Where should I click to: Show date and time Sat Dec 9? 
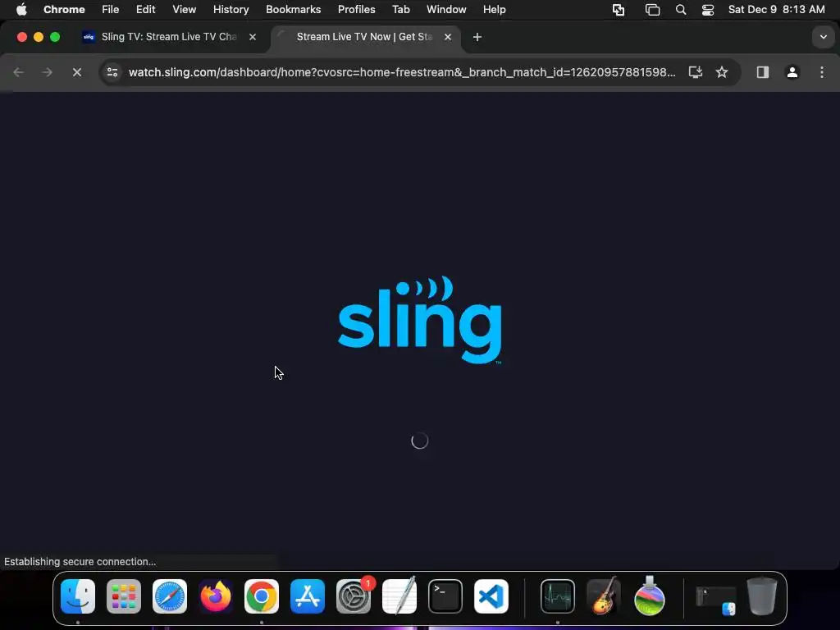point(776,10)
